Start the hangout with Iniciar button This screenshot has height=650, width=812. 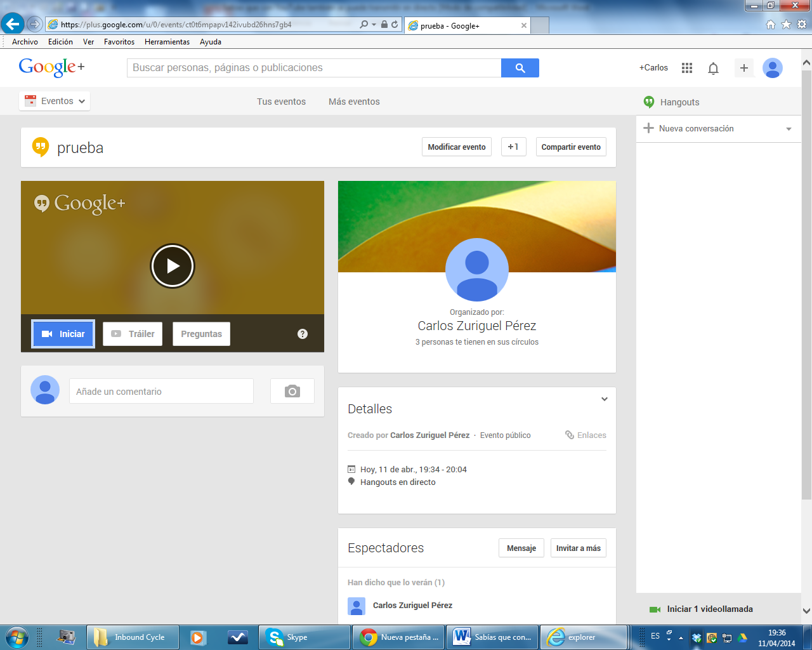pos(63,334)
